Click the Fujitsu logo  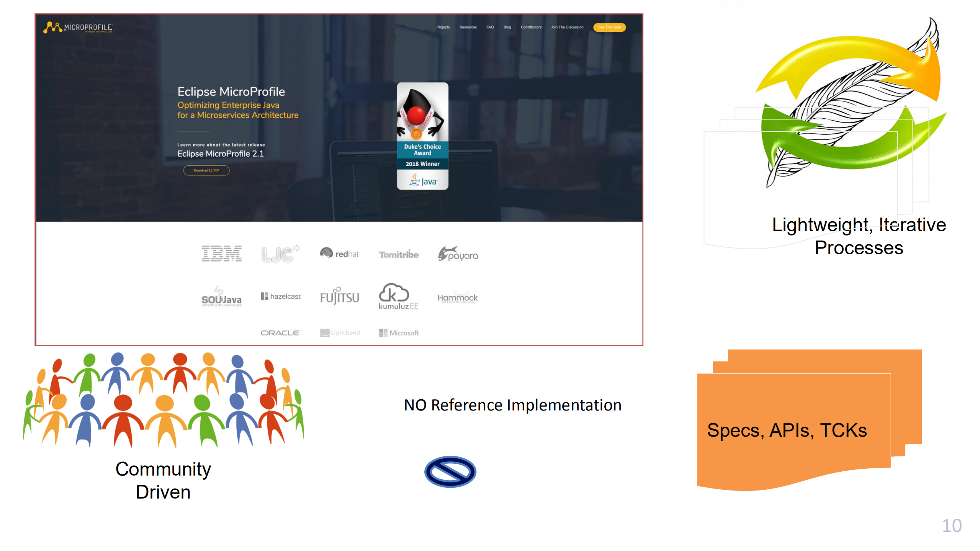pos(340,296)
